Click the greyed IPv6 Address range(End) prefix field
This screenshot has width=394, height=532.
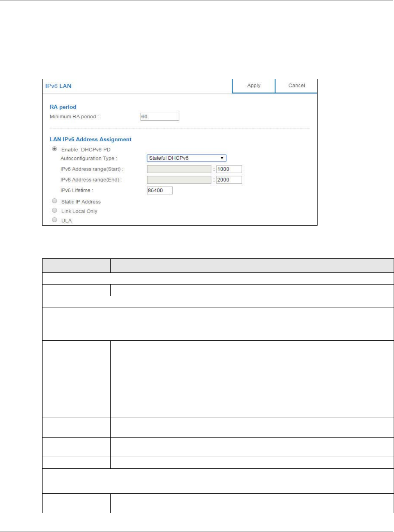click(179, 180)
